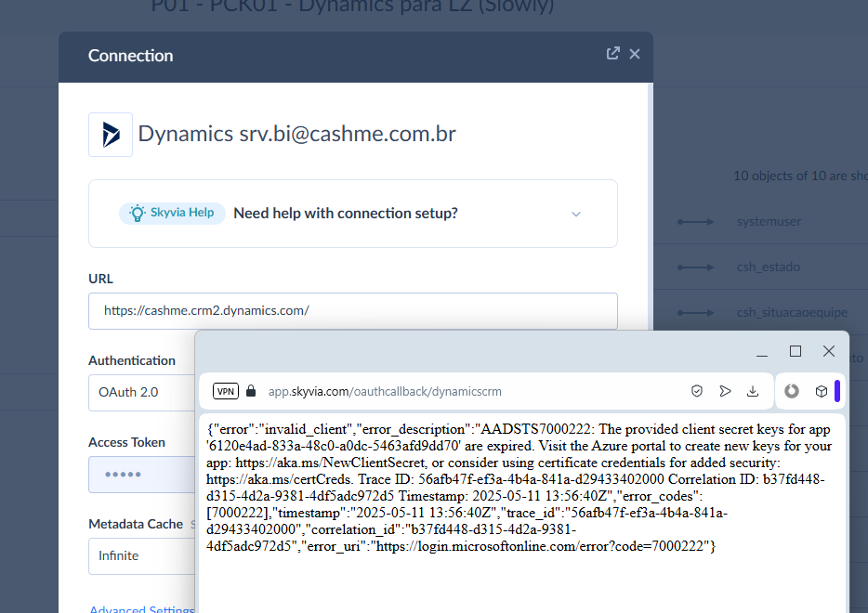The width and height of the screenshot is (868, 613).
Task: Click the padlock site security icon
Action: [251, 391]
